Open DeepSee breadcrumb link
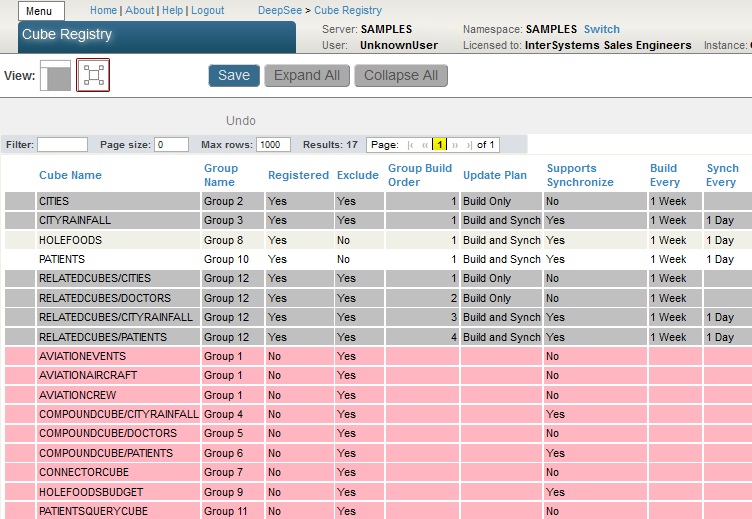Viewport: 752px width, 519px height. pos(280,10)
